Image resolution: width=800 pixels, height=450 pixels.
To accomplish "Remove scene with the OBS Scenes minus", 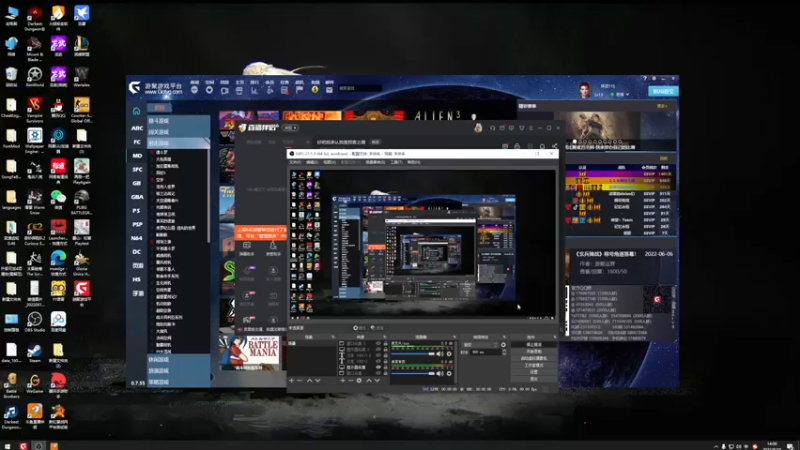I will [299, 381].
